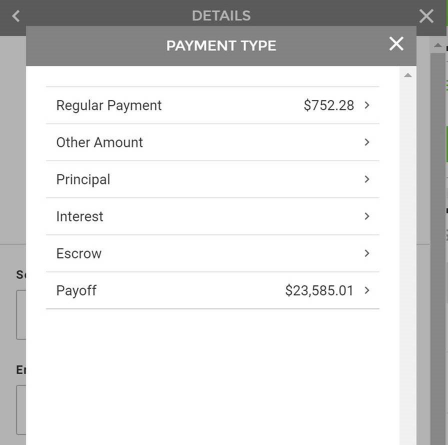Viewport: 448px width, 445px height.
Task: Click the dialog scrollbar up arrow
Action: 408,75
